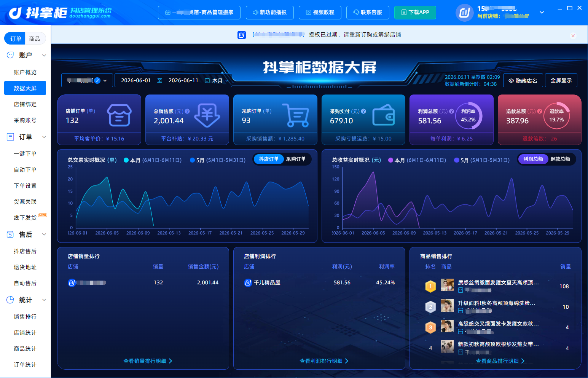The width and height of the screenshot is (588, 378).
Task: Click the 总销售额 yuan shield icon
Action: point(207,115)
